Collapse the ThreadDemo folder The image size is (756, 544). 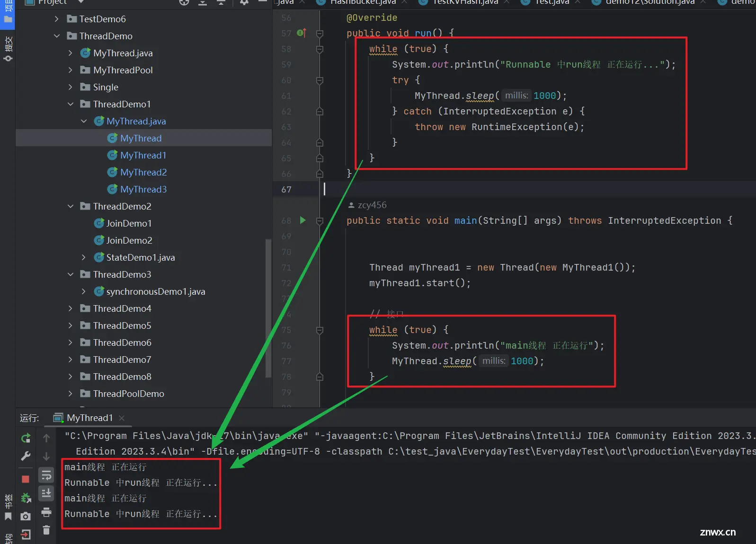coord(57,36)
